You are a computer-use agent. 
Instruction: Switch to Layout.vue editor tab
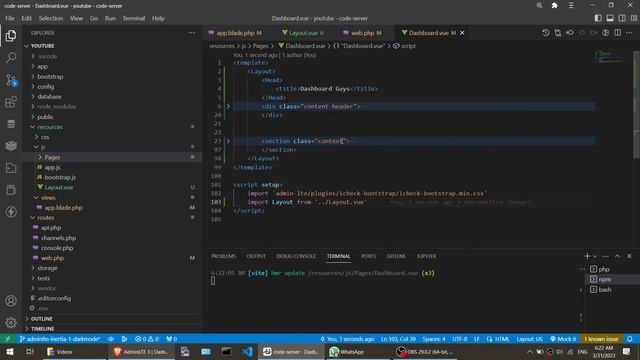tap(302, 33)
